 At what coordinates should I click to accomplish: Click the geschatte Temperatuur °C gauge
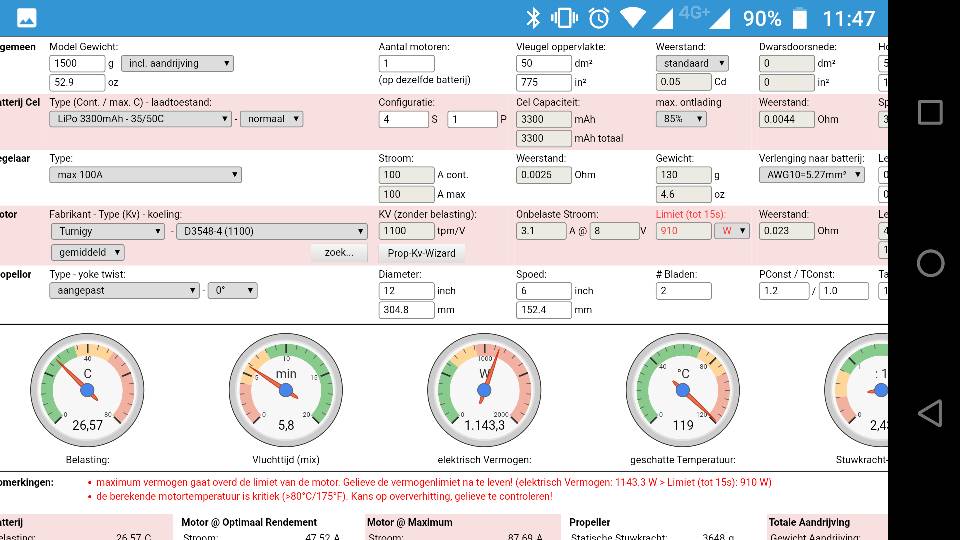(x=683, y=390)
